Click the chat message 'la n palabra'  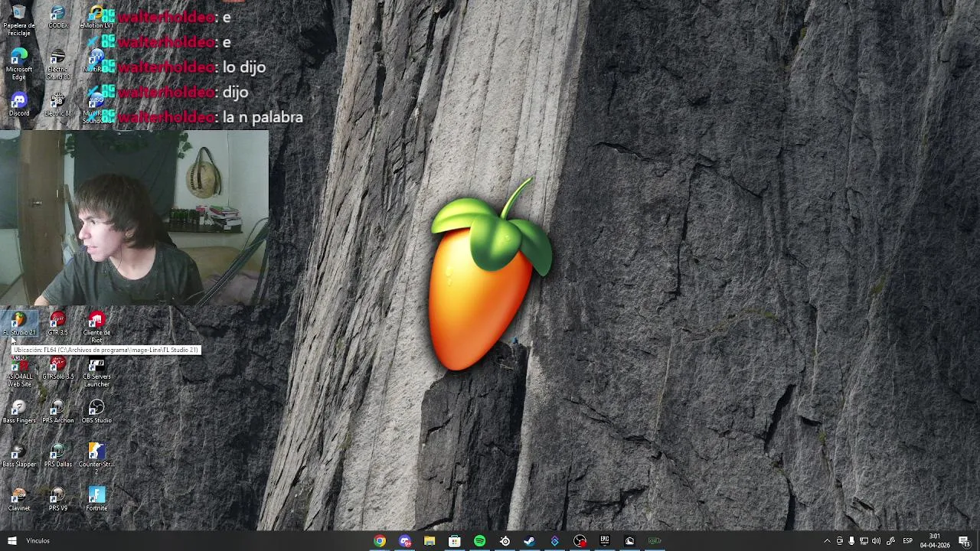263,117
